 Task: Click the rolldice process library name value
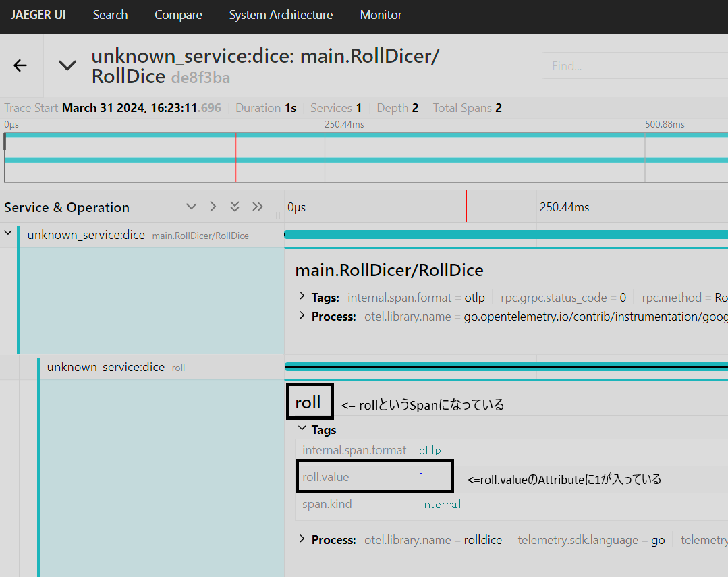click(x=482, y=539)
